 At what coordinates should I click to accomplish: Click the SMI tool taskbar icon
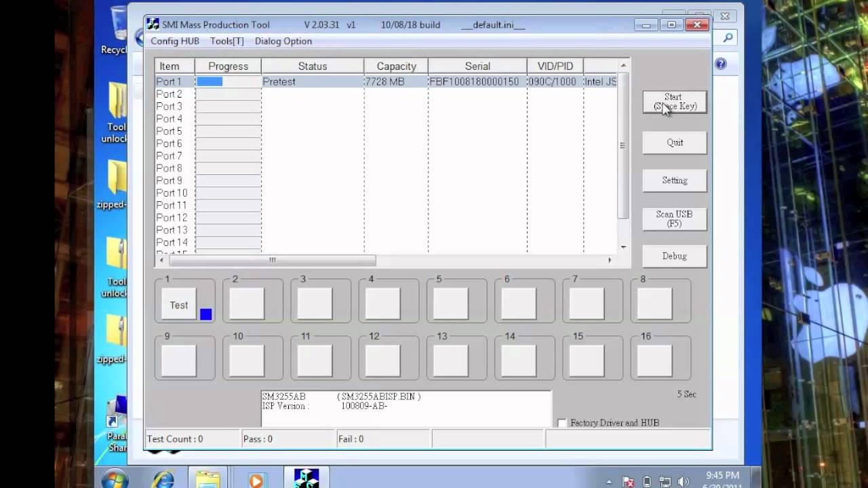point(307,479)
